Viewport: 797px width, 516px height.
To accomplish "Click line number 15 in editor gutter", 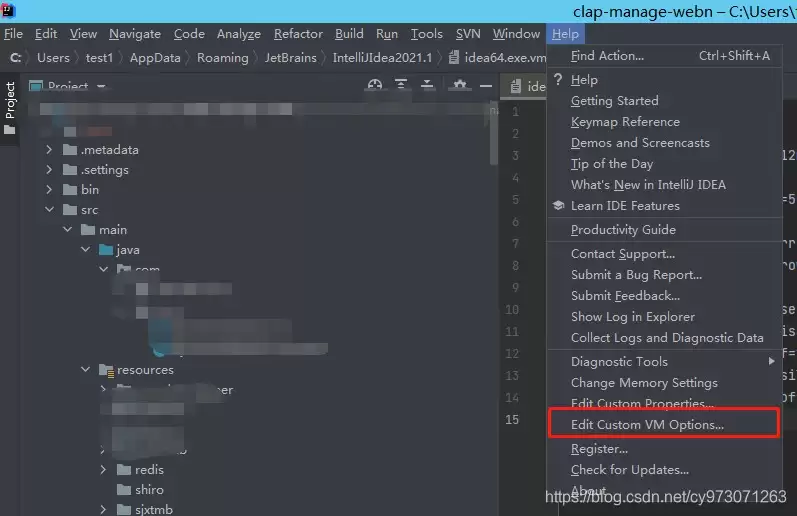I will pyautogui.click(x=512, y=419).
